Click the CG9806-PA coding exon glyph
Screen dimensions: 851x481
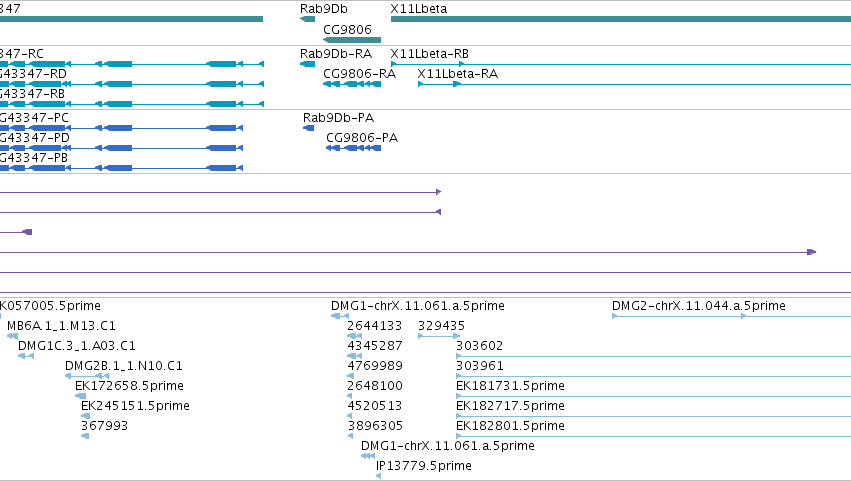353,148
